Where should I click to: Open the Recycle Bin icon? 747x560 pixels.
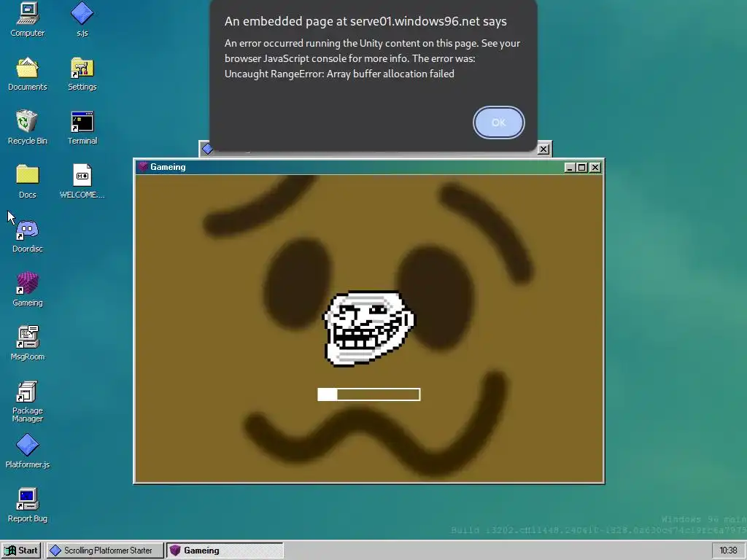pyautogui.click(x=27, y=128)
